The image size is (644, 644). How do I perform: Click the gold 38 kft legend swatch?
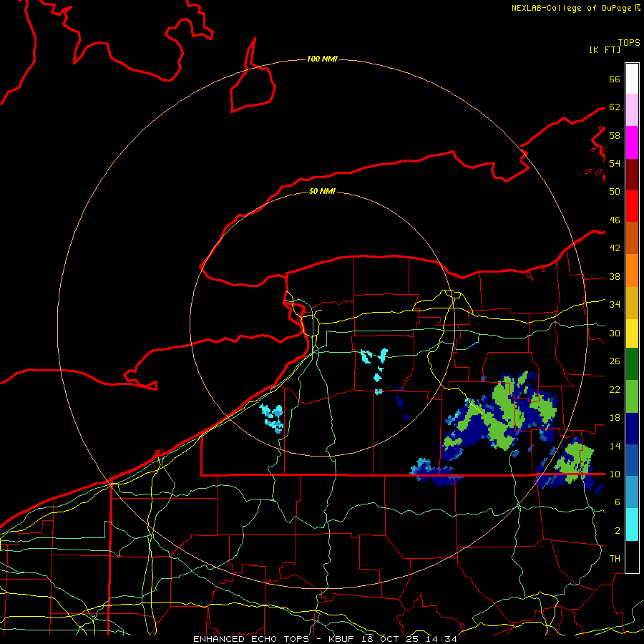[632, 303]
